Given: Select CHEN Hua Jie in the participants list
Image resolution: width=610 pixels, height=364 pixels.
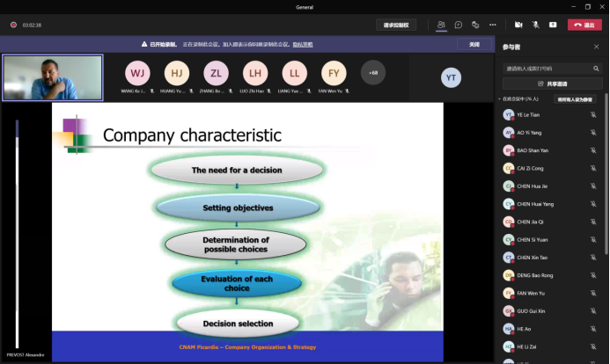Looking at the screenshot, I should tap(533, 186).
